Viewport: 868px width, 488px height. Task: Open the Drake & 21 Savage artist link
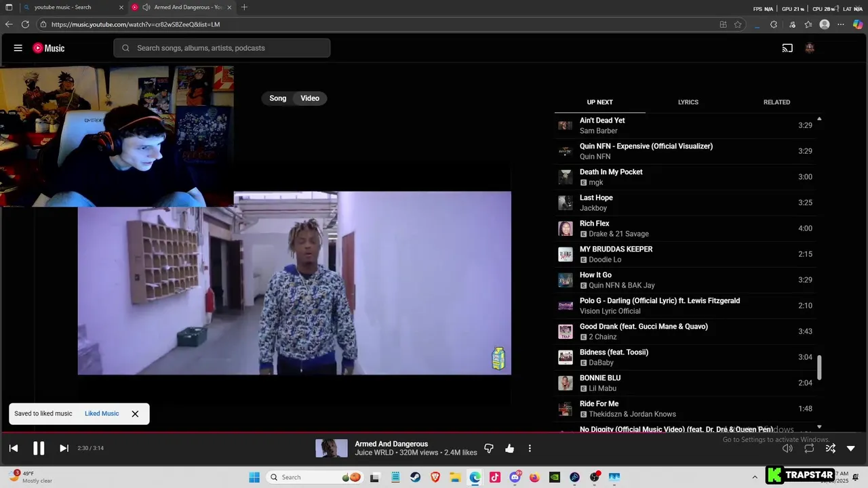[618, 234]
